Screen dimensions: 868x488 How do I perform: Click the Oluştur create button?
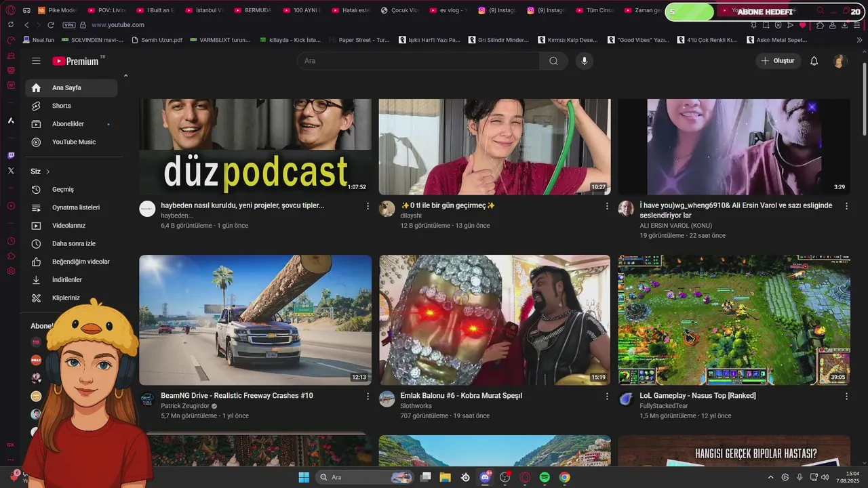click(x=777, y=61)
